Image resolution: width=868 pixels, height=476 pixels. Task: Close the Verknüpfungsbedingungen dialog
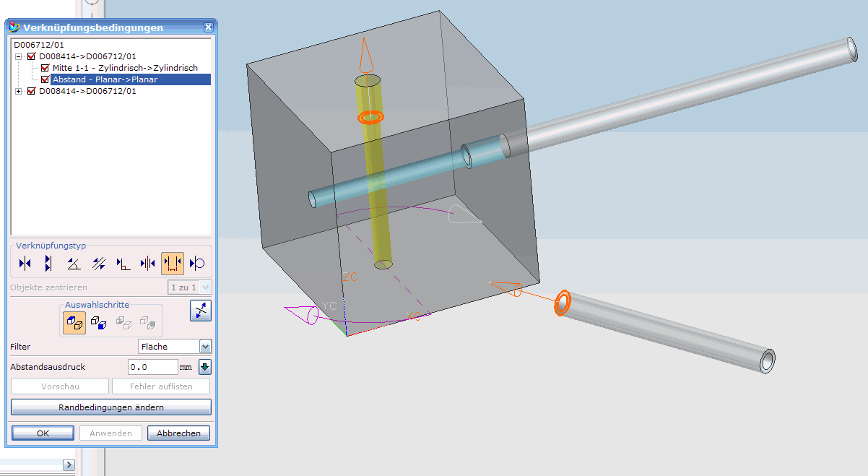(x=209, y=27)
